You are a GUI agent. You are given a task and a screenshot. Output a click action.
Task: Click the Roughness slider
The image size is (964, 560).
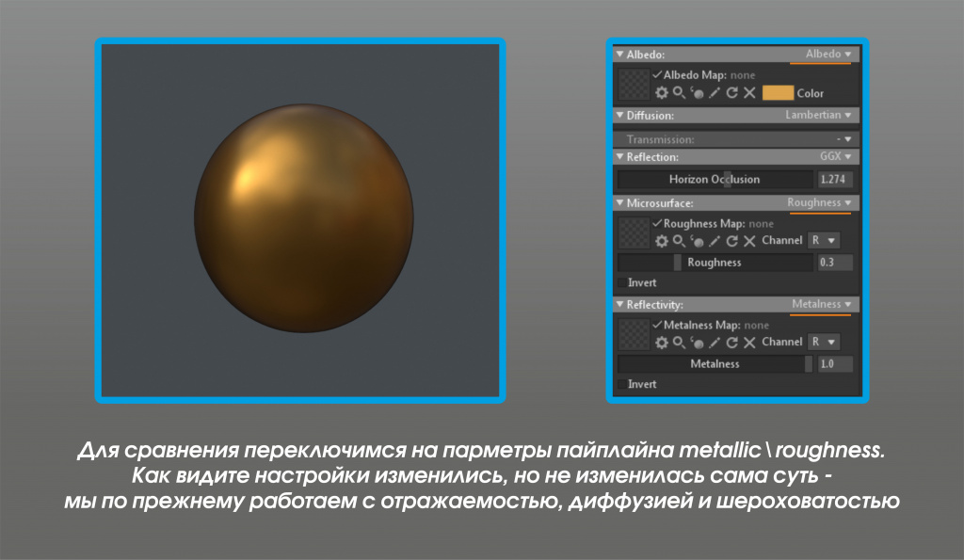[715, 263]
